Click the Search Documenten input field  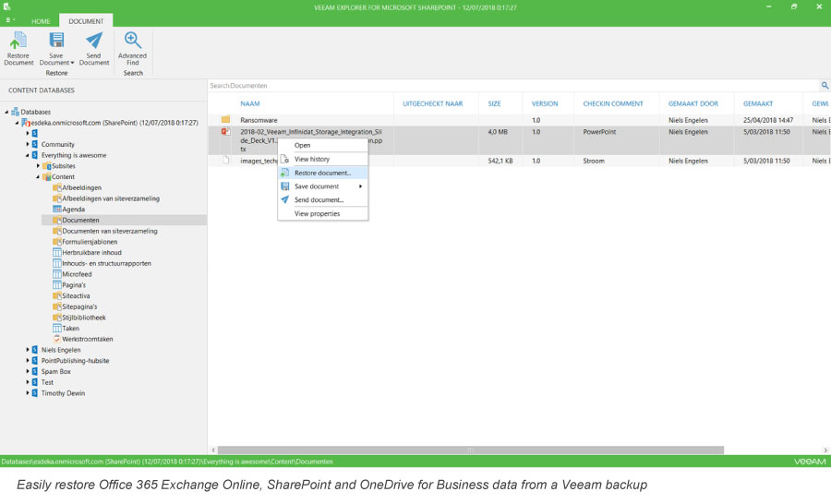513,85
